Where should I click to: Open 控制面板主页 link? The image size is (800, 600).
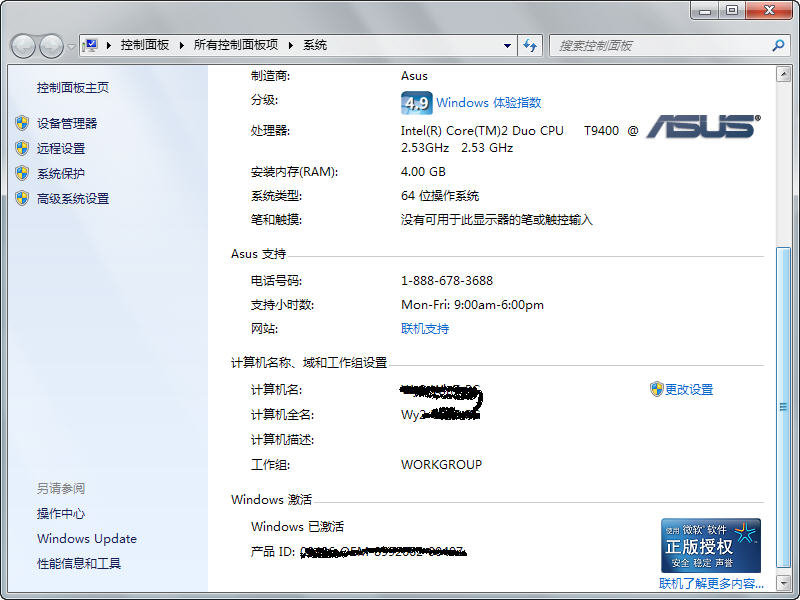click(72, 88)
